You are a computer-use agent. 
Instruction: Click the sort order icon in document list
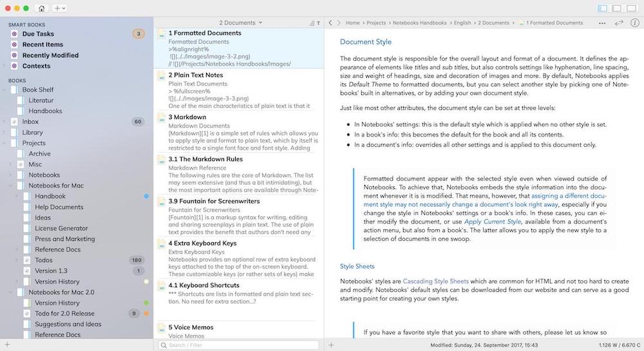tap(316, 23)
